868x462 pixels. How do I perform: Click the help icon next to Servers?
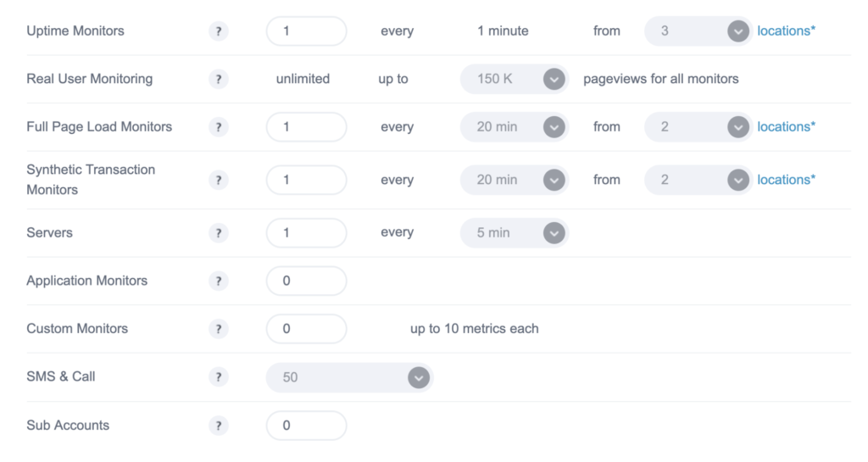tap(219, 233)
